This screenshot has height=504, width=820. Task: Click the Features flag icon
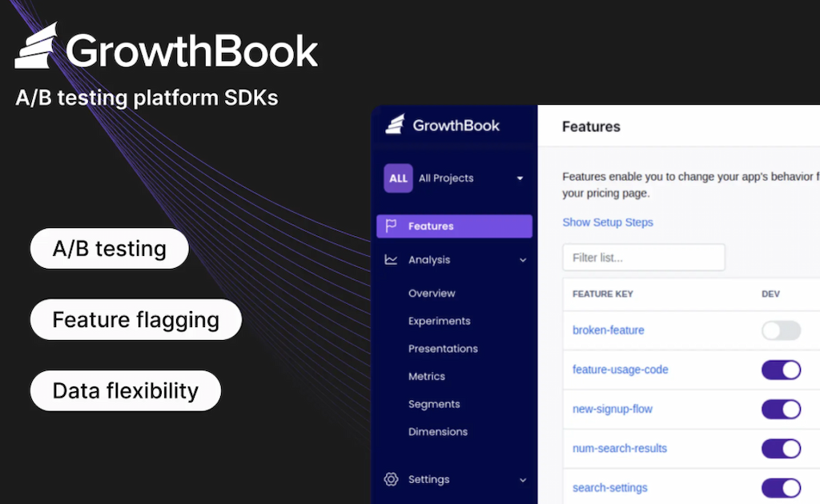click(x=391, y=226)
